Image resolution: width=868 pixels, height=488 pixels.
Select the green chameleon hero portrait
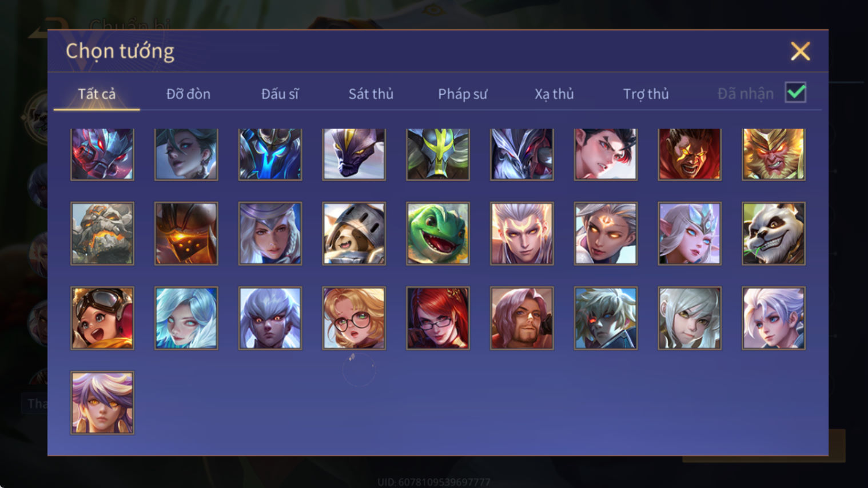pyautogui.click(x=438, y=233)
